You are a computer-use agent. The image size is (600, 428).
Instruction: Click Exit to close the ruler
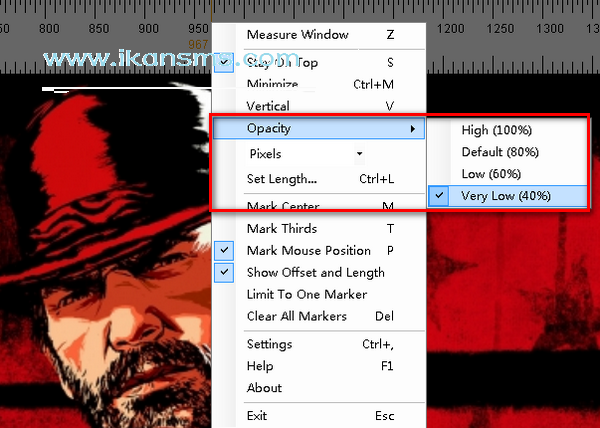[x=257, y=415]
